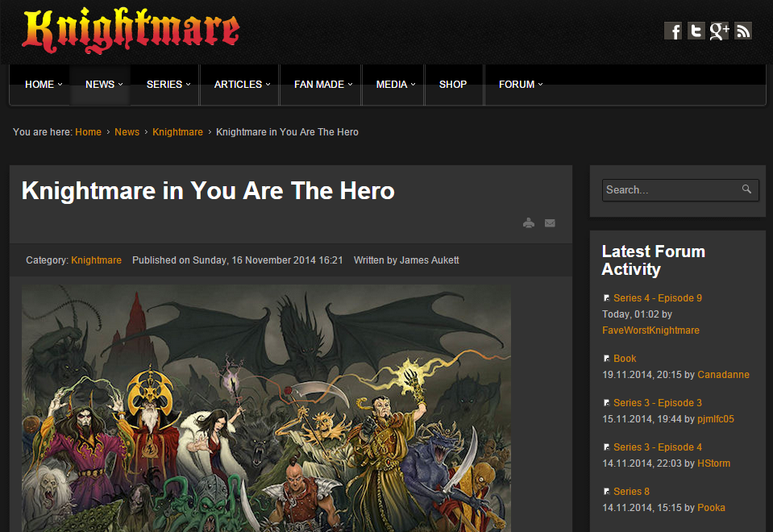Open Canadanne user profile
The image size is (773, 532).
click(x=723, y=375)
